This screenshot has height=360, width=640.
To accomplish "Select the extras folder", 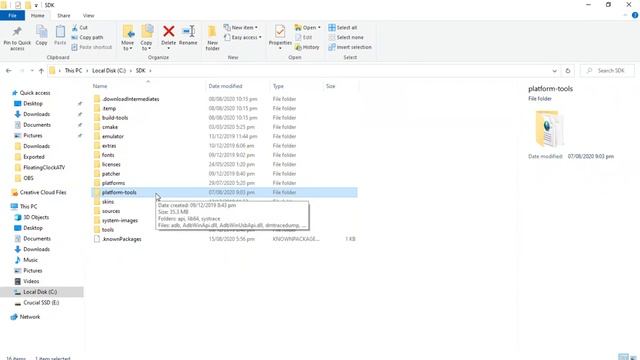I will [x=109, y=146].
